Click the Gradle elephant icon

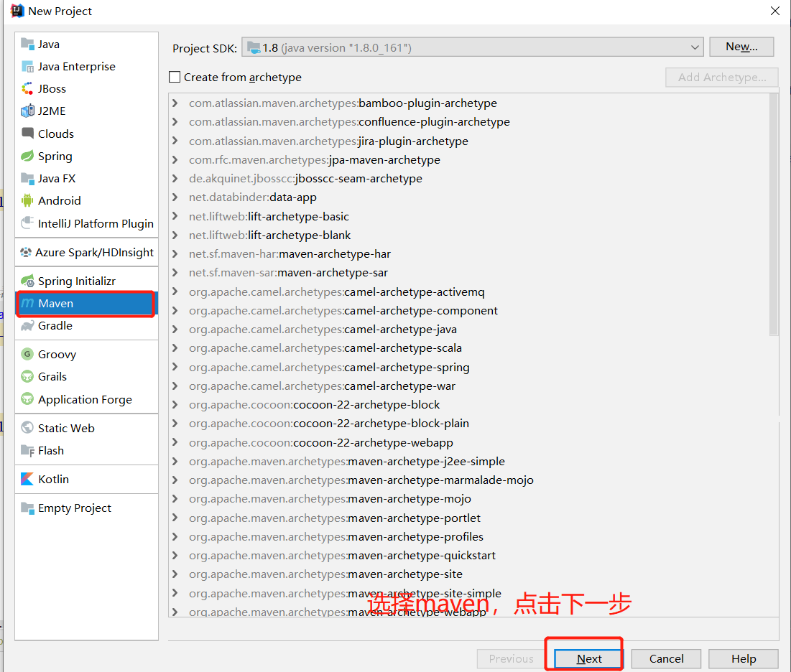tap(27, 326)
